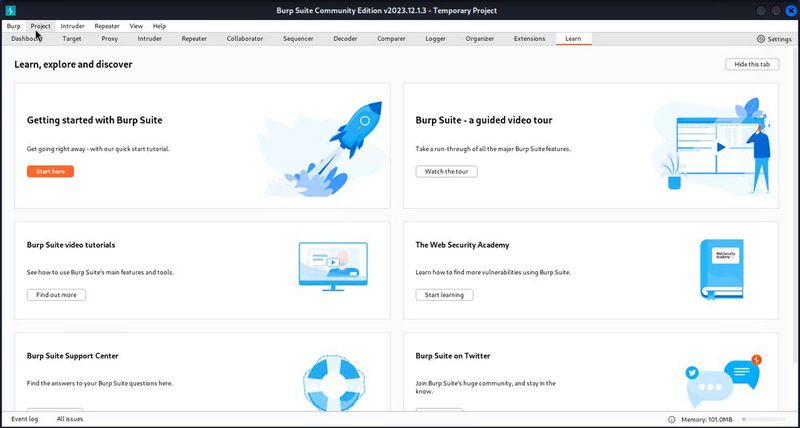Screen dimensions: 800x428
Task: Click the lifebuoy Support Center illustration
Action: tap(334, 383)
